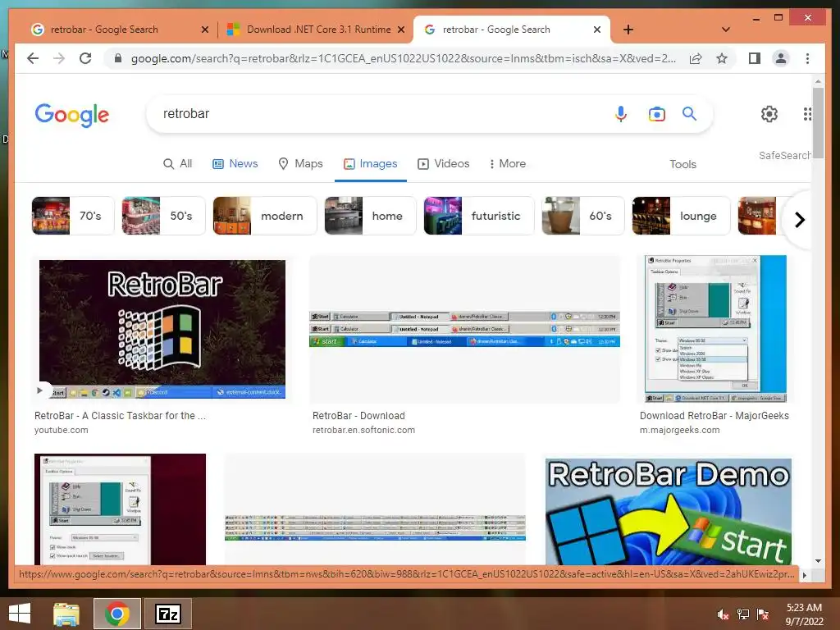The image size is (840, 630).
Task: Click the scrollbar up arrow
Action: (818, 81)
